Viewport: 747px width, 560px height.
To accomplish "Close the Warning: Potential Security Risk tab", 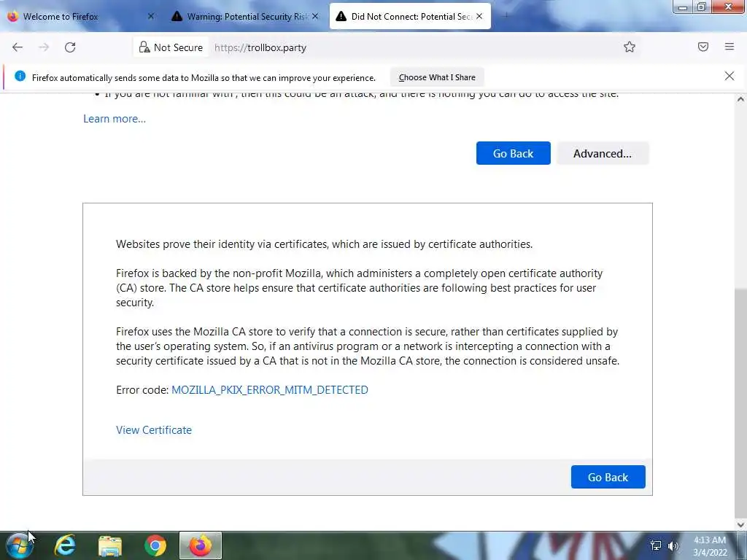I will (315, 16).
